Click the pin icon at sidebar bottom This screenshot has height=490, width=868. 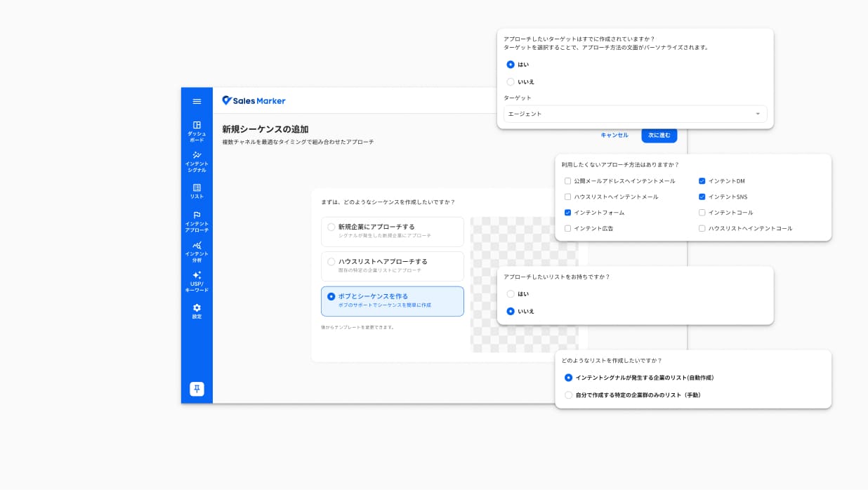pos(197,389)
